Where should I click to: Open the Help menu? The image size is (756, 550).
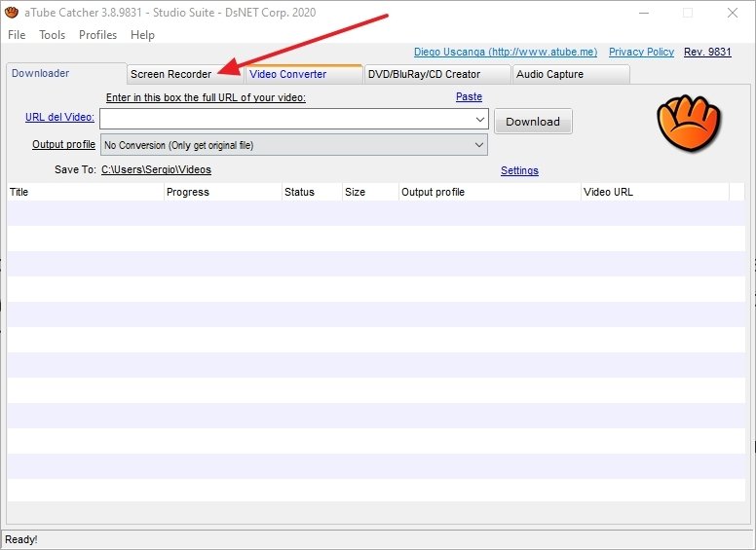142,35
